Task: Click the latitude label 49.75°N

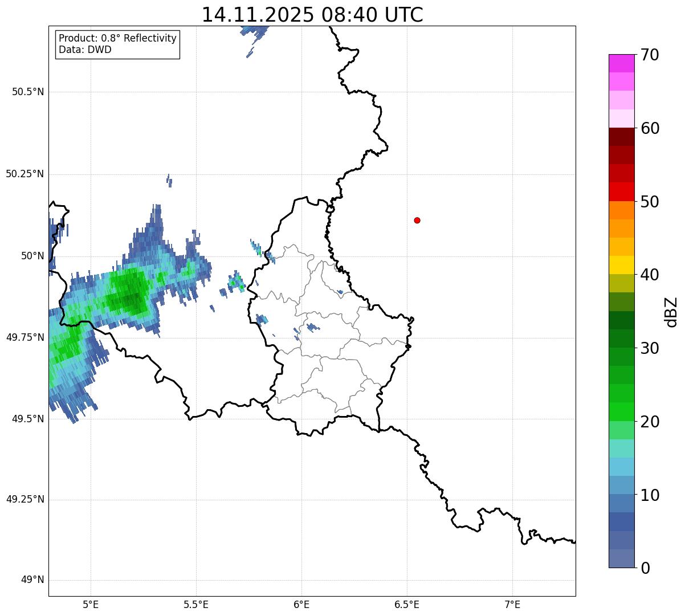Action: pyautogui.click(x=25, y=337)
